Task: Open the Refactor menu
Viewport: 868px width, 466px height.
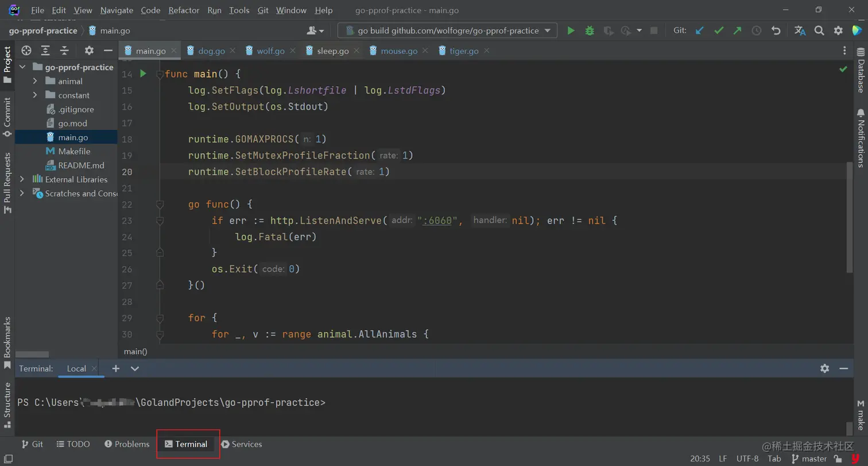Action: (184, 10)
